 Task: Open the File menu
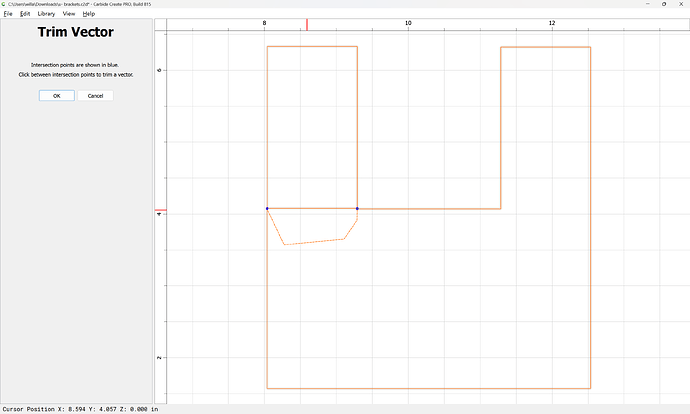[x=8, y=14]
